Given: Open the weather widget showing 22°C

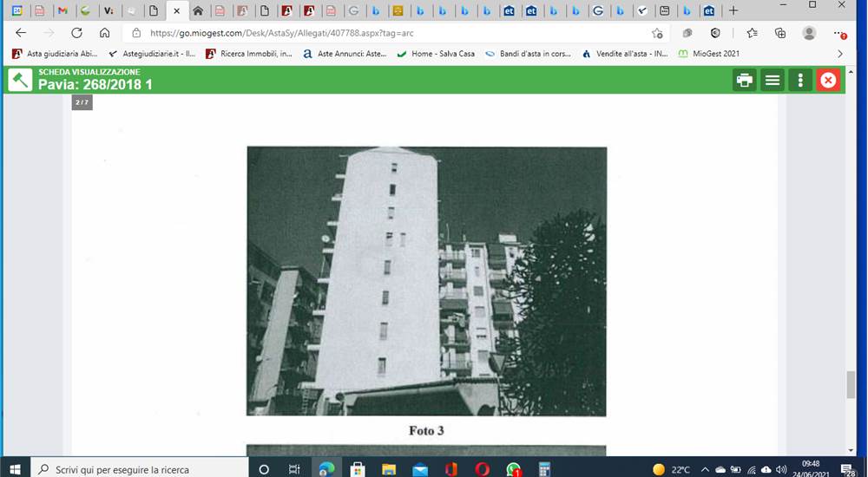Looking at the screenshot, I should coord(671,469).
